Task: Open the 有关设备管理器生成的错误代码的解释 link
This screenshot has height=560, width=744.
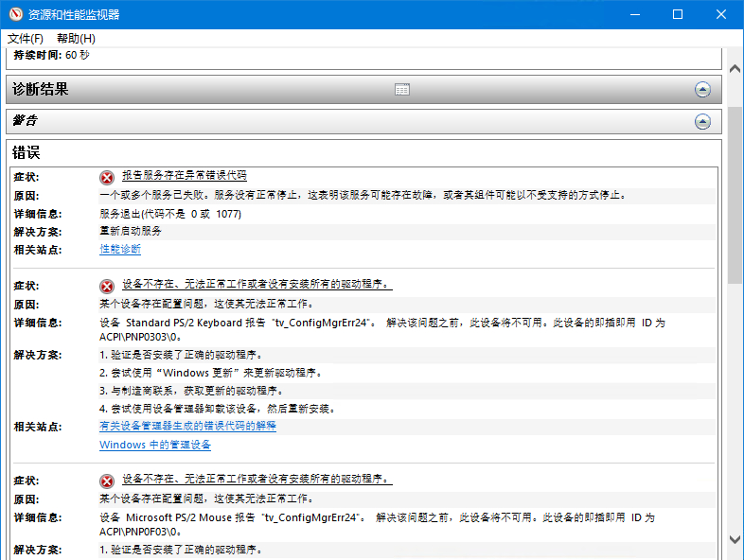Action: pos(187,427)
